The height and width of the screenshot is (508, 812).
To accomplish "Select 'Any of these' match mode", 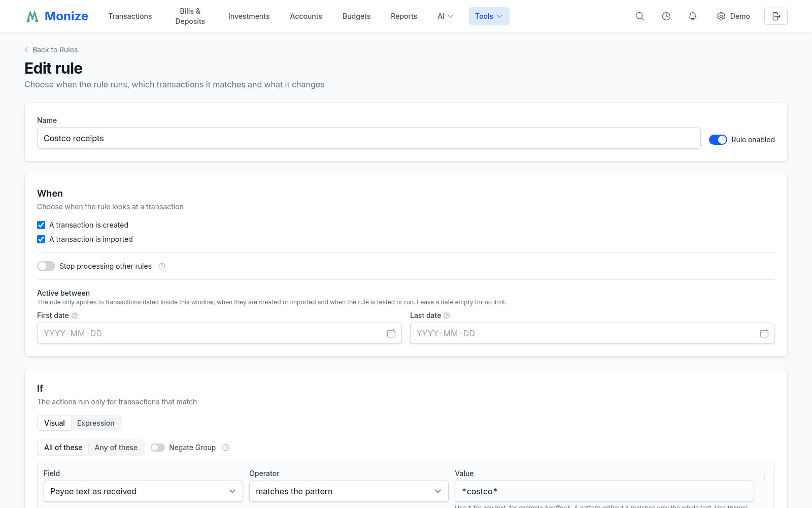I will click(116, 448).
